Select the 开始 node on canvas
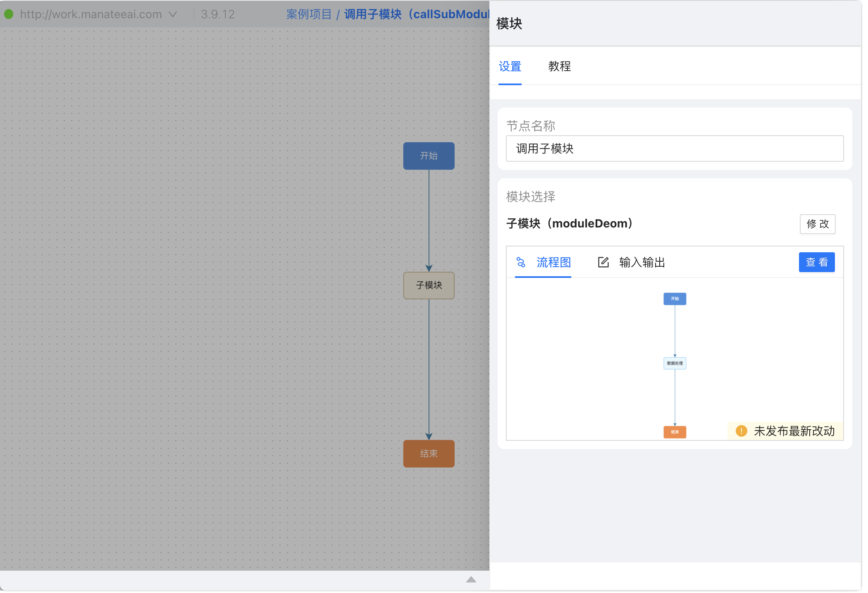This screenshot has height=593, width=868. pos(429,156)
